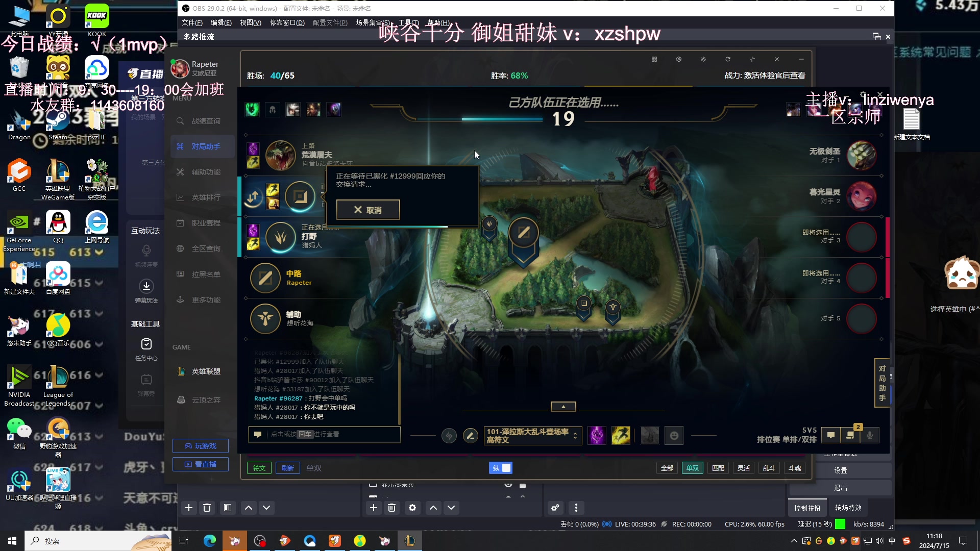
Task: Open OBS audio mixer advanced gears
Action: point(555,508)
